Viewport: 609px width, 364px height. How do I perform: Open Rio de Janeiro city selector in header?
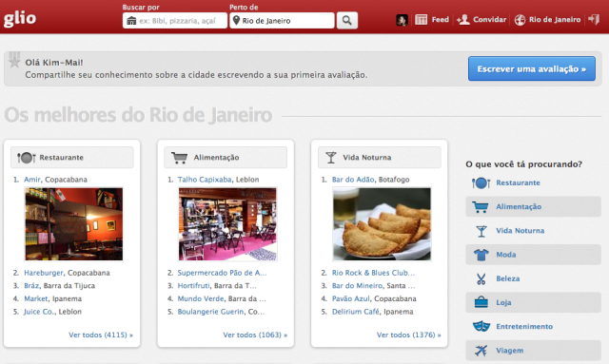click(554, 19)
